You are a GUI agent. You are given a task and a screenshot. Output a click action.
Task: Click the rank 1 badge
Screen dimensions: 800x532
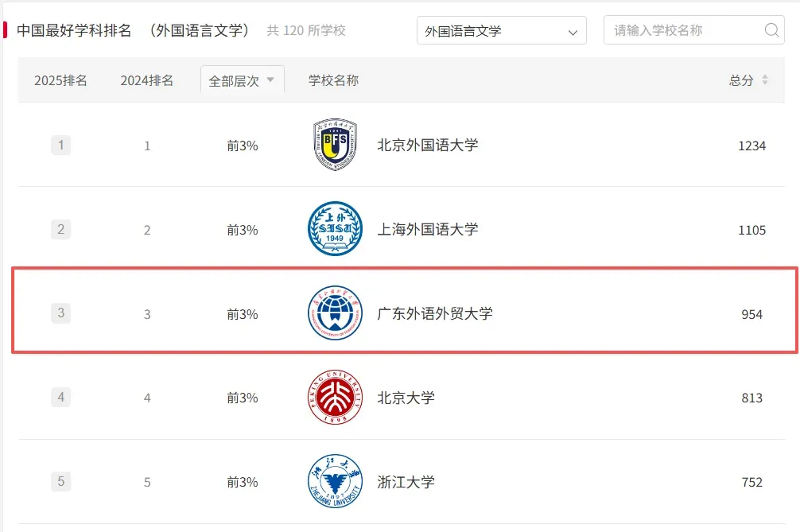pos(61,146)
